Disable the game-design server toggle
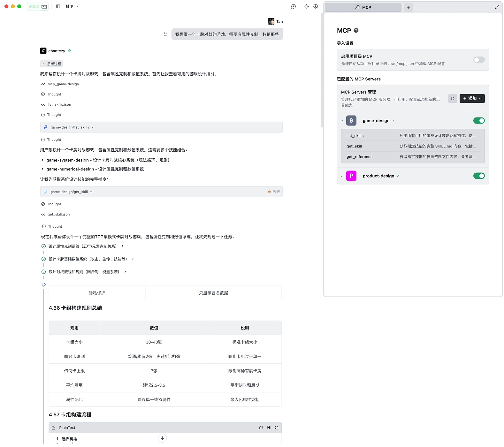This screenshot has width=504, height=447. [479, 121]
